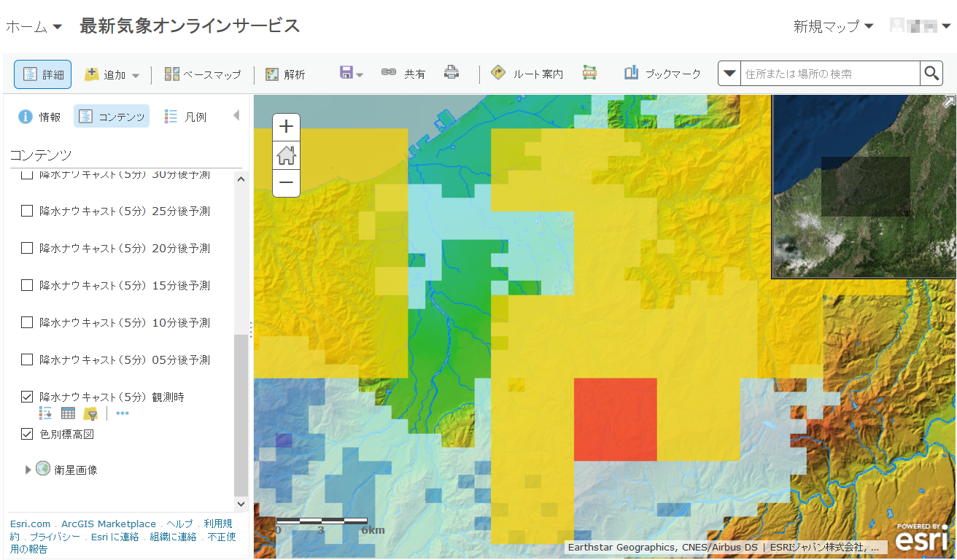
Task: Switch to the 情報 tab
Action: coord(39,117)
